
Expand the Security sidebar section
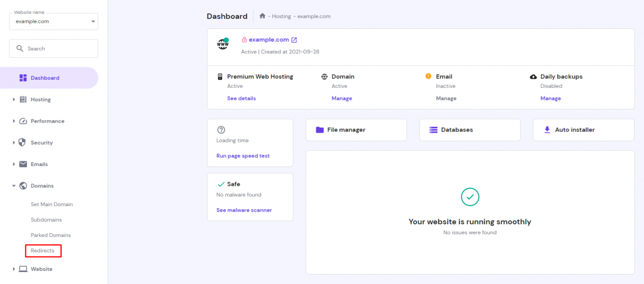pos(42,143)
